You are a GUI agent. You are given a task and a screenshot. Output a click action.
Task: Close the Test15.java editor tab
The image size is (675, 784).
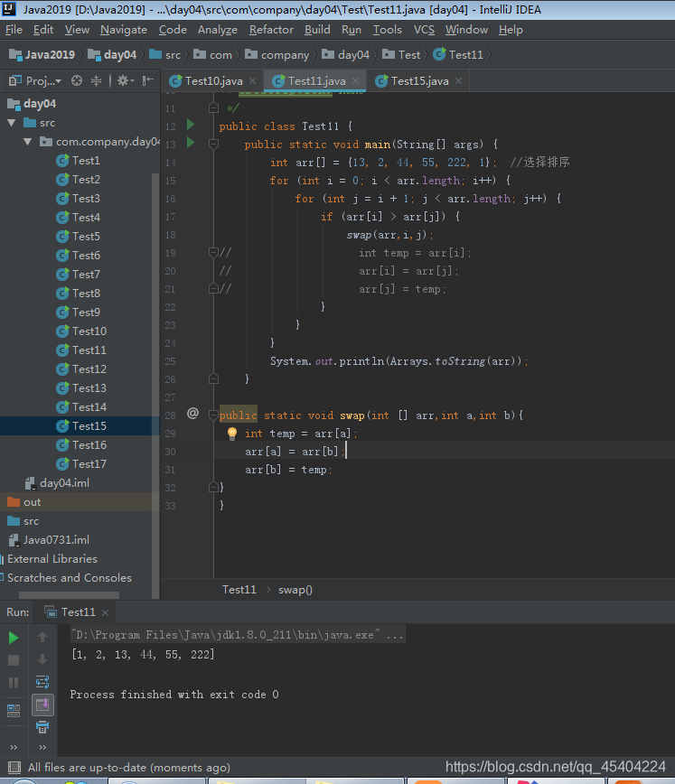coord(458,80)
